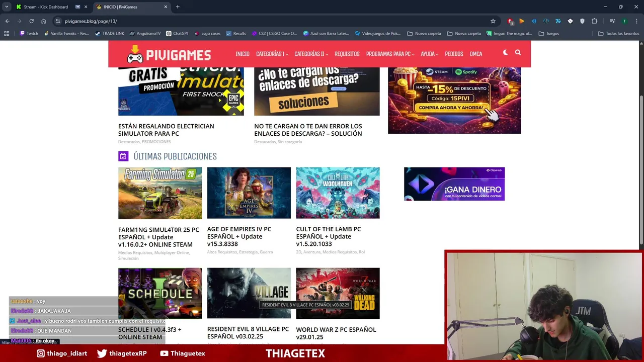
Task: Click the address bar URL
Action: coord(91,21)
